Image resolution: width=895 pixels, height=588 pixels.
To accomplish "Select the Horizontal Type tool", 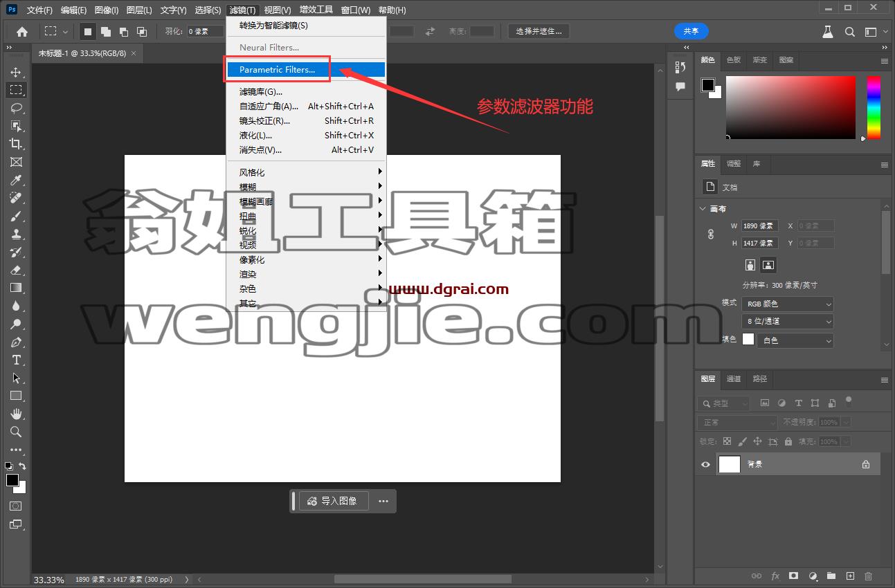I will click(16, 360).
